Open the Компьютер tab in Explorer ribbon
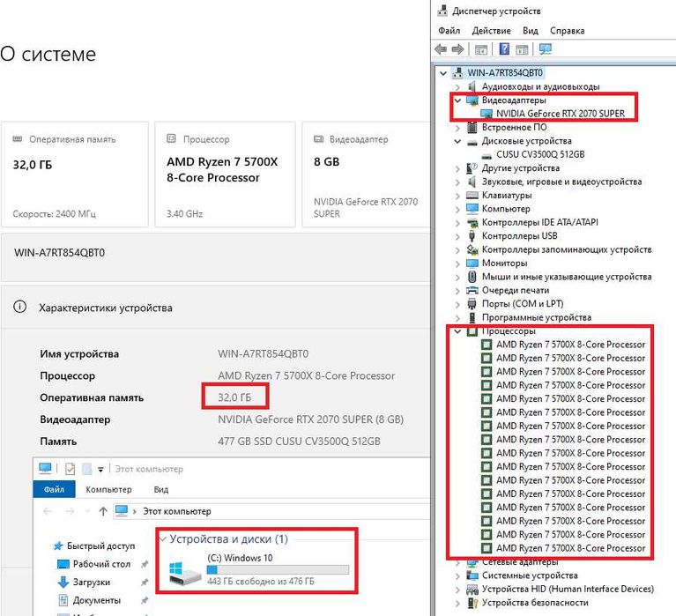 pyautogui.click(x=108, y=490)
